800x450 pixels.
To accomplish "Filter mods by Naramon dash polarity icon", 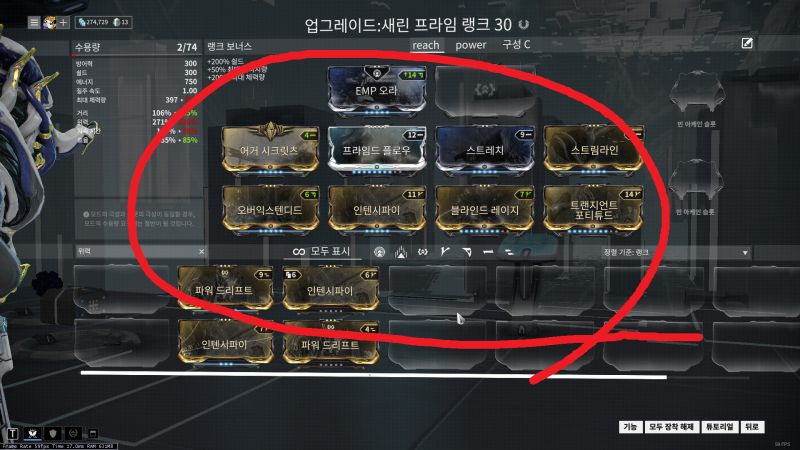I will pos(488,252).
